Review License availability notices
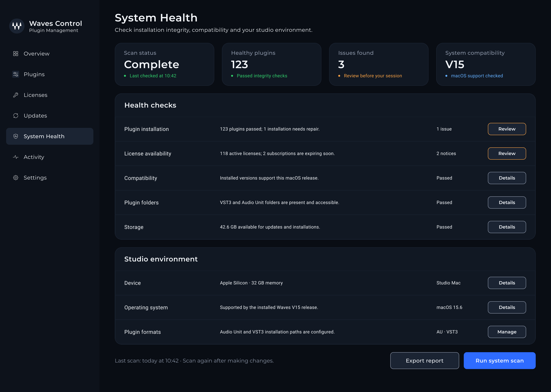The image size is (551, 392). coord(507,154)
